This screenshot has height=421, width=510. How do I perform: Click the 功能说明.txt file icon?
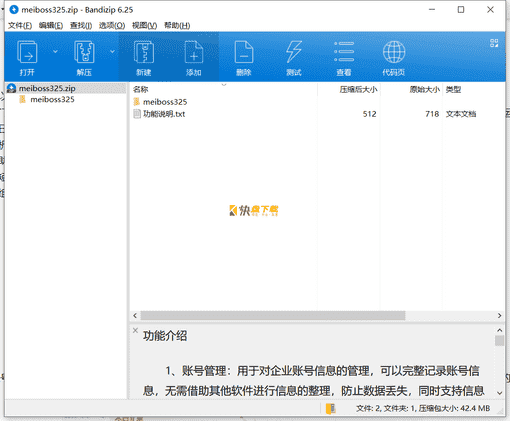[x=137, y=114]
